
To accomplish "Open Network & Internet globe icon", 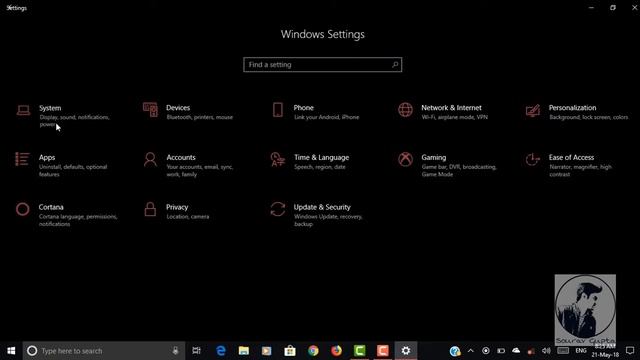I will (405, 110).
